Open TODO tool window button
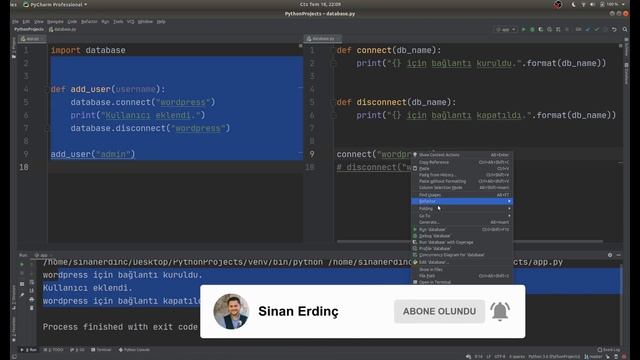 tap(53, 350)
